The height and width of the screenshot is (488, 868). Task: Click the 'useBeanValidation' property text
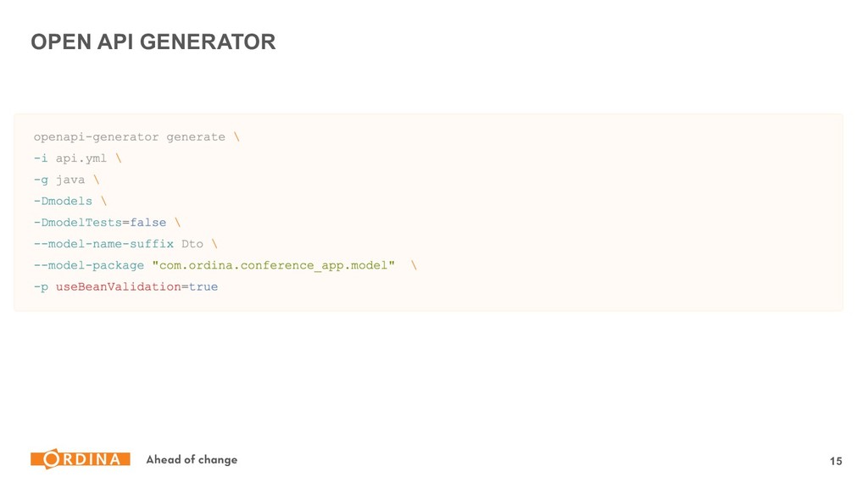click(119, 286)
